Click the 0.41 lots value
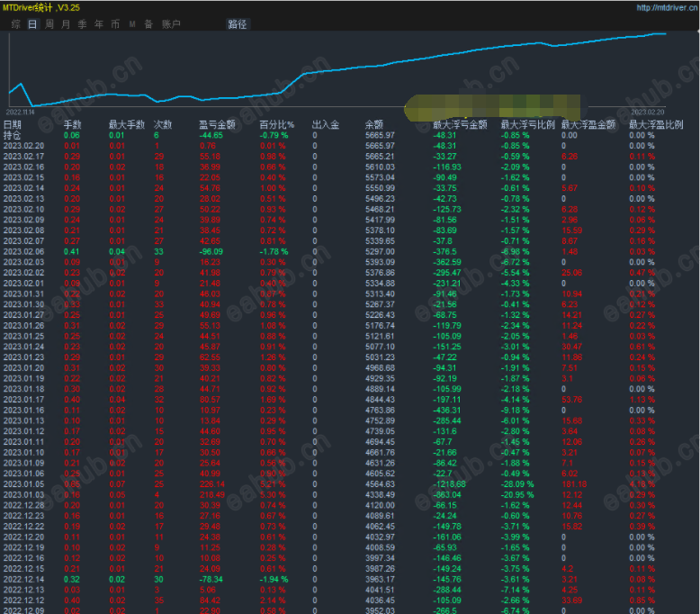This screenshot has width=700, height=614. pyautogui.click(x=71, y=252)
